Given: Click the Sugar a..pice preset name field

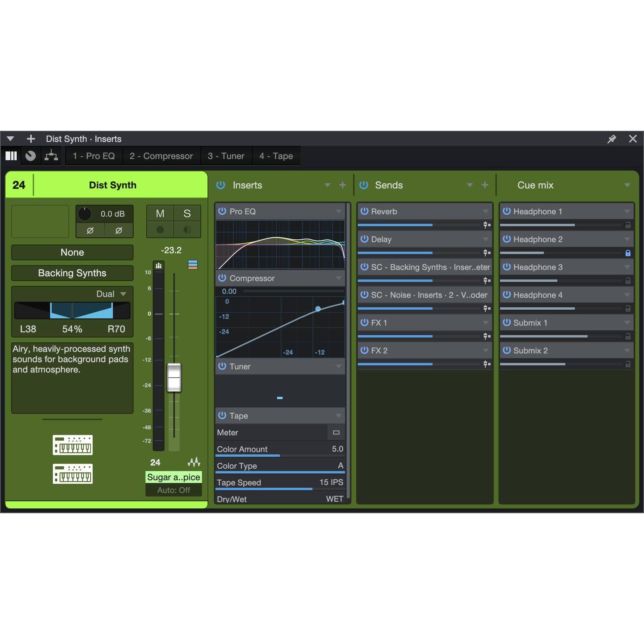Looking at the screenshot, I should coord(174,477).
